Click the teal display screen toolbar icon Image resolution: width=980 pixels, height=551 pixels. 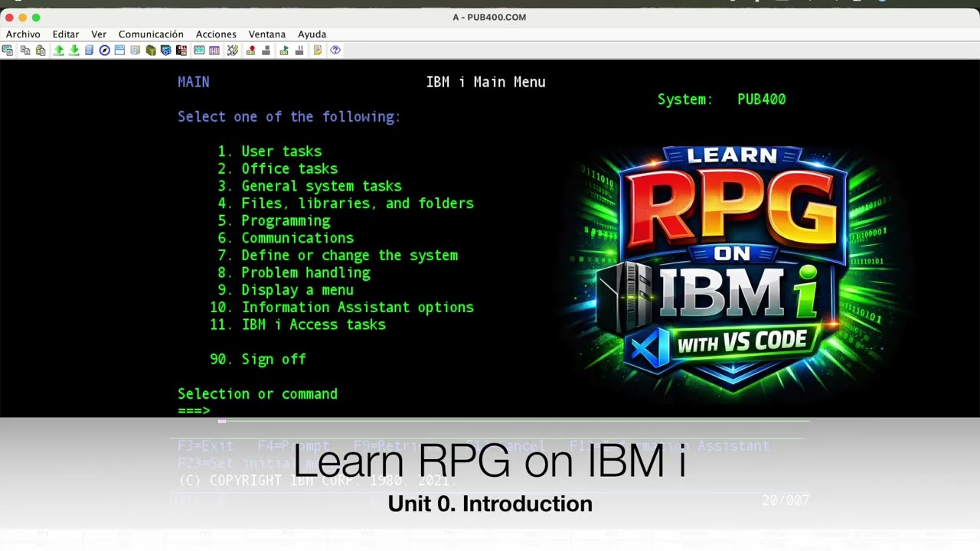click(x=199, y=51)
